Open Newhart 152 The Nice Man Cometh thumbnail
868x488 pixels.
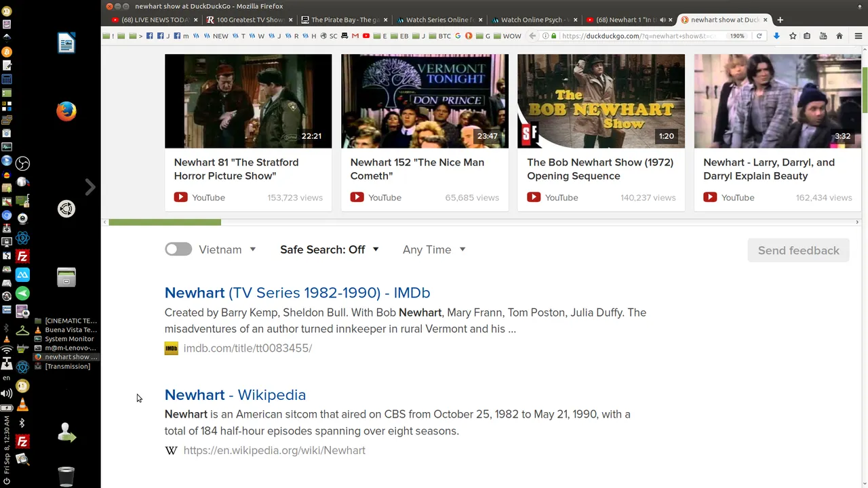425,101
